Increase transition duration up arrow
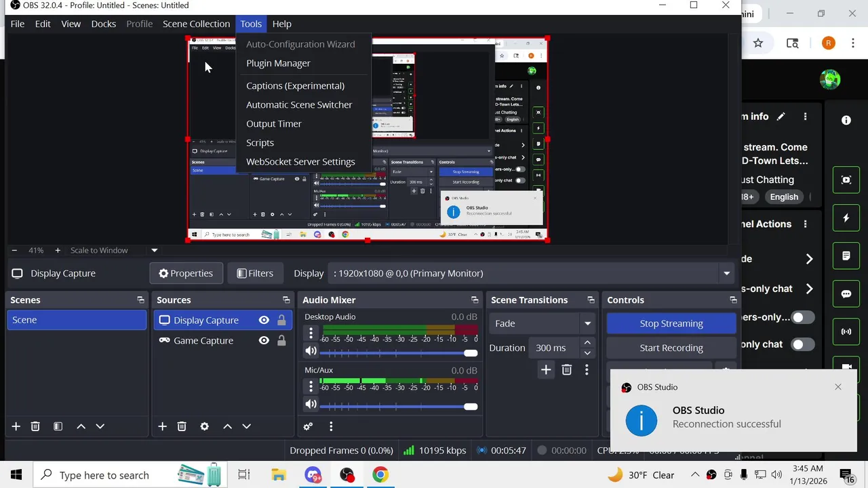 point(587,343)
